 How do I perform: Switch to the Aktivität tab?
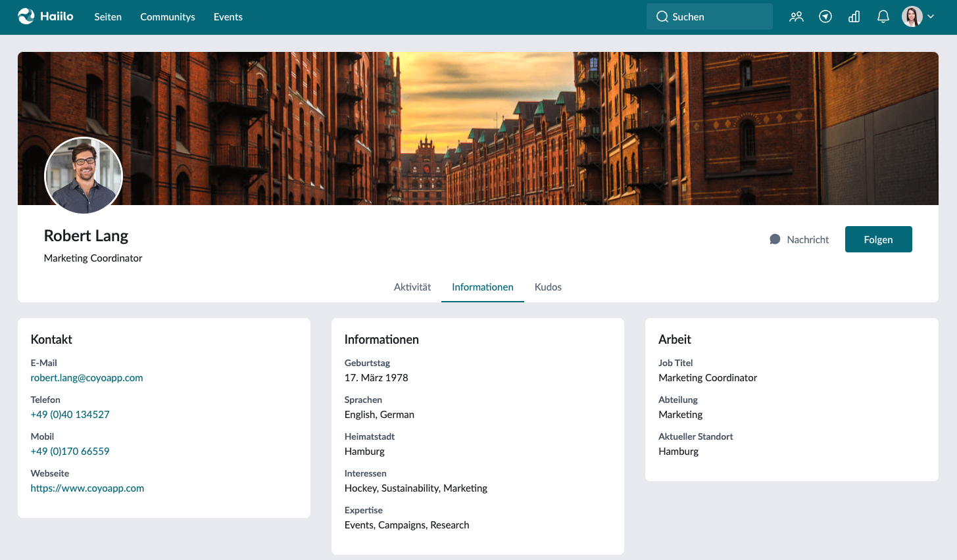tap(412, 287)
